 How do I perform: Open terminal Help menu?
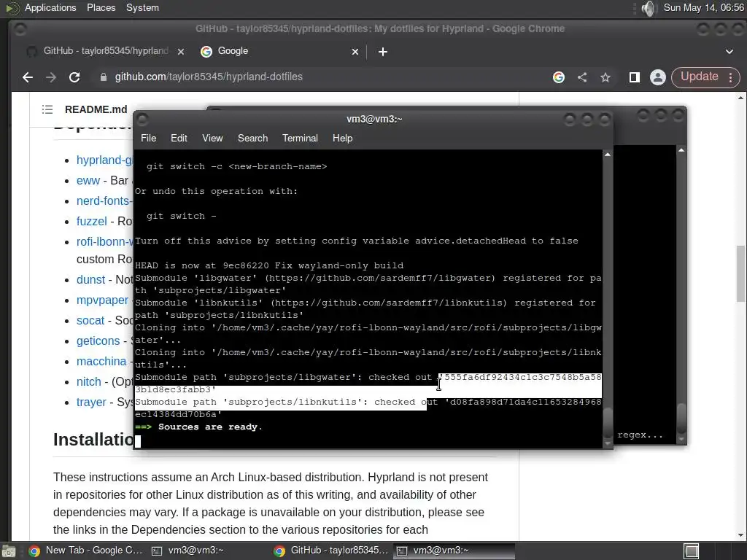point(342,138)
